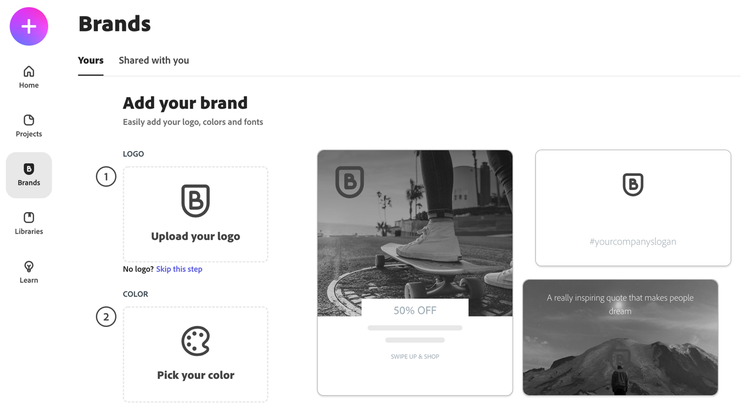The width and height of the screenshot is (750, 412).
Task: Select the Brands sidebar icon
Action: [29, 174]
